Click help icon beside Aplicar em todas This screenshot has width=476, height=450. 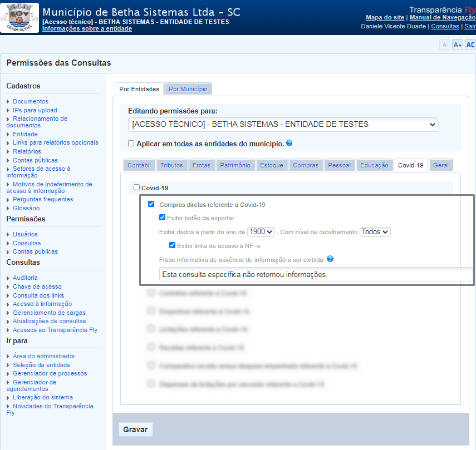289,144
